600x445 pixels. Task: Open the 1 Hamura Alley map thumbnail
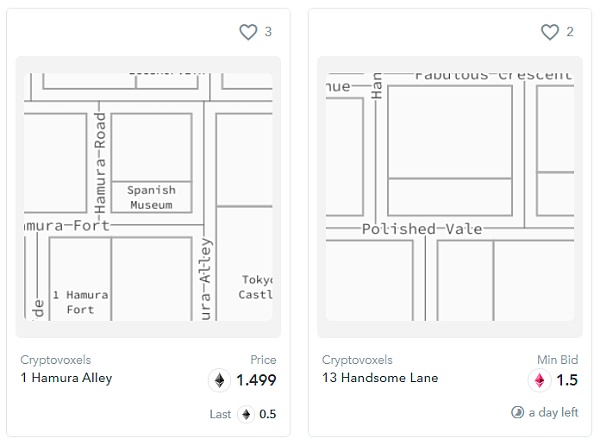(148, 196)
